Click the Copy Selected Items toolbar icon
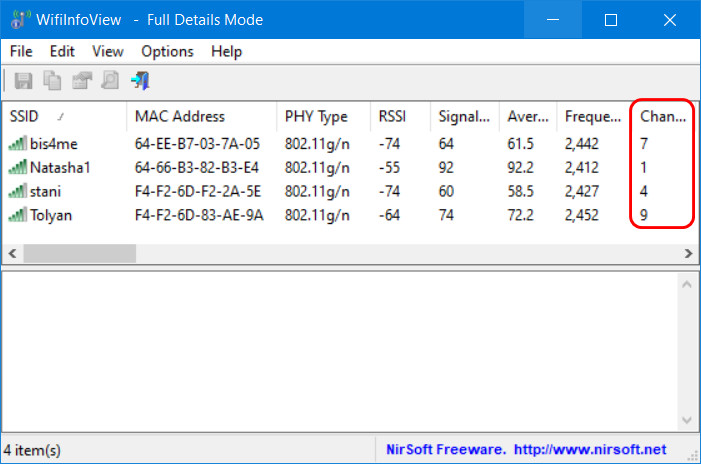Screen dimensions: 701x464 (x=52, y=81)
